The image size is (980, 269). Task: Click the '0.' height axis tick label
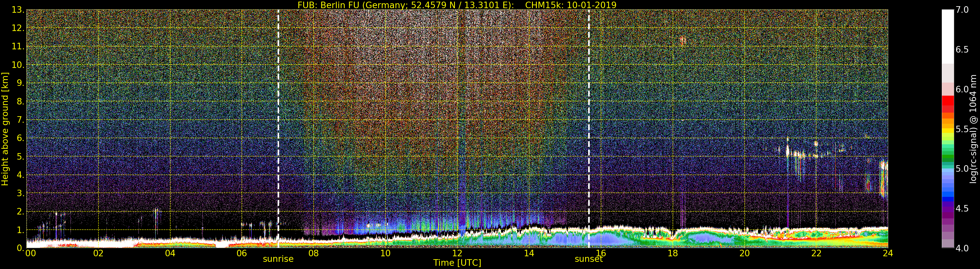coord(21,248)
